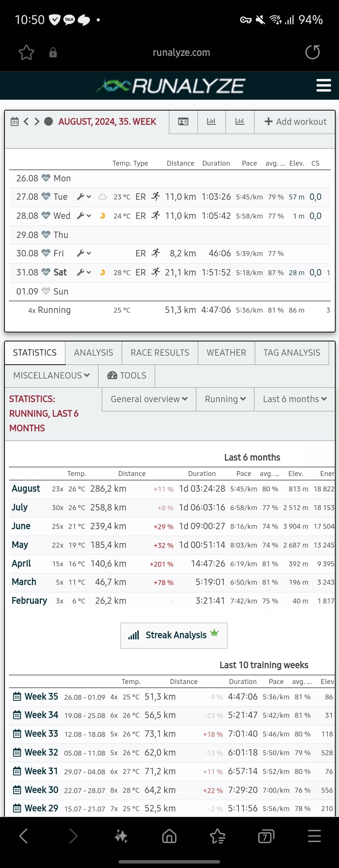Open wrench menu for Tuesday 27.08 activity
339x868 pixels.
[x=84, y=197]
